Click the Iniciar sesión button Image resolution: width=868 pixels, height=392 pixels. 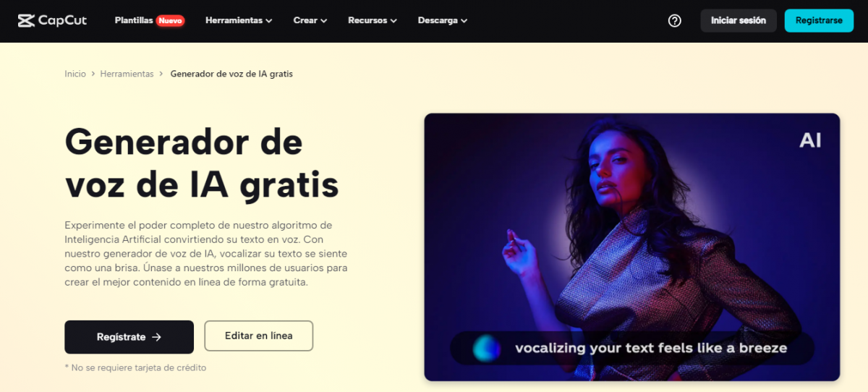pos(739,20)
